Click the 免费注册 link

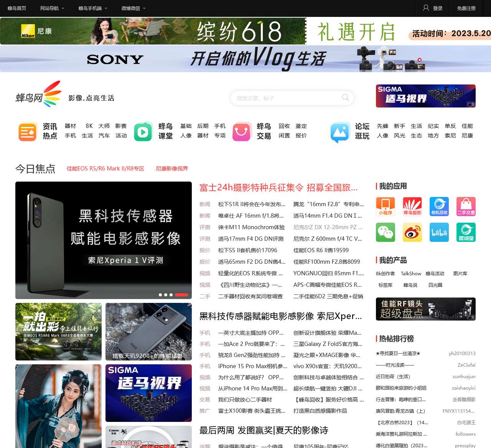pyautogui.click(x=466, y=8)
